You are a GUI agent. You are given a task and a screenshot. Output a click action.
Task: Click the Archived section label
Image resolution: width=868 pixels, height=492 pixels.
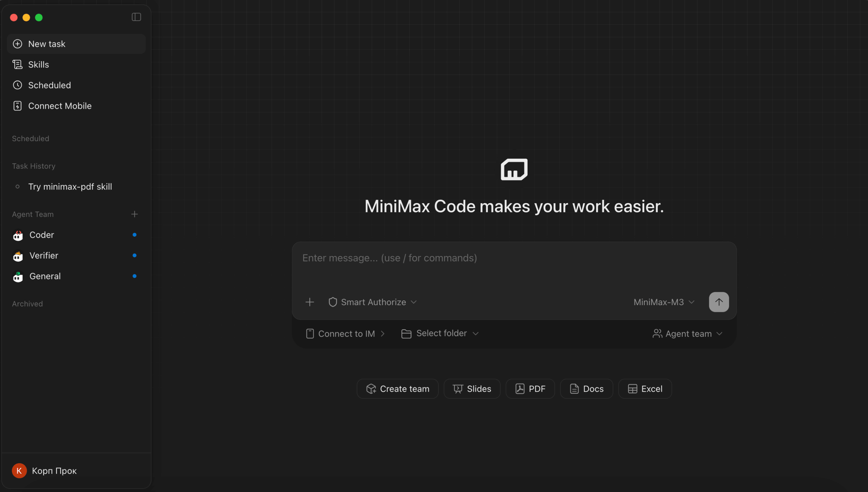tap(27, 303)
